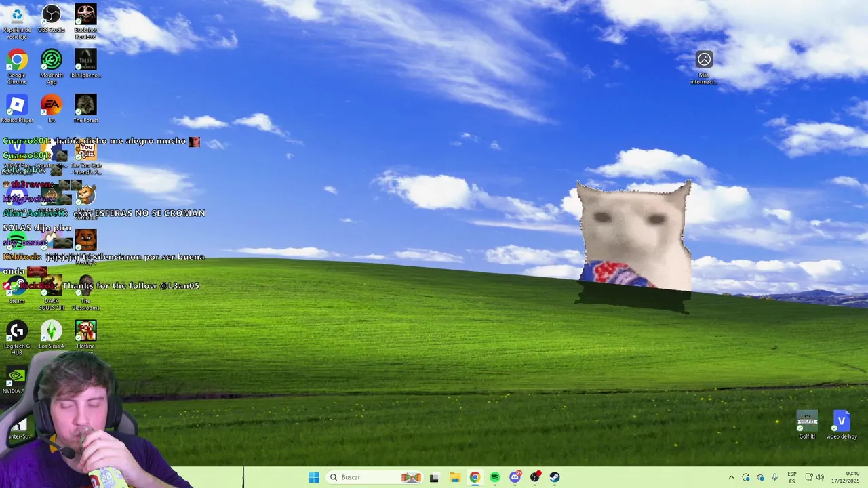Expand the hidden system tray icons chevron
This screenshot has height=488, width=868.
[x=731, y=477]
